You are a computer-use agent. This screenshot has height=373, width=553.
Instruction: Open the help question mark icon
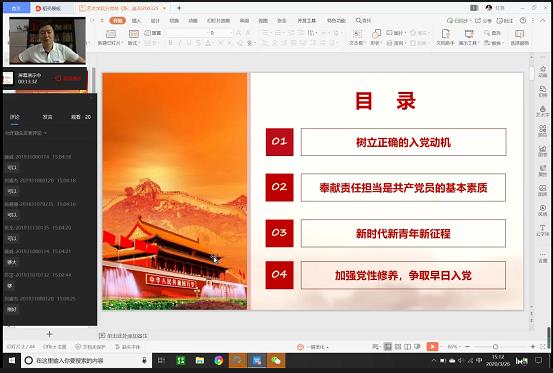pos(523,20)
